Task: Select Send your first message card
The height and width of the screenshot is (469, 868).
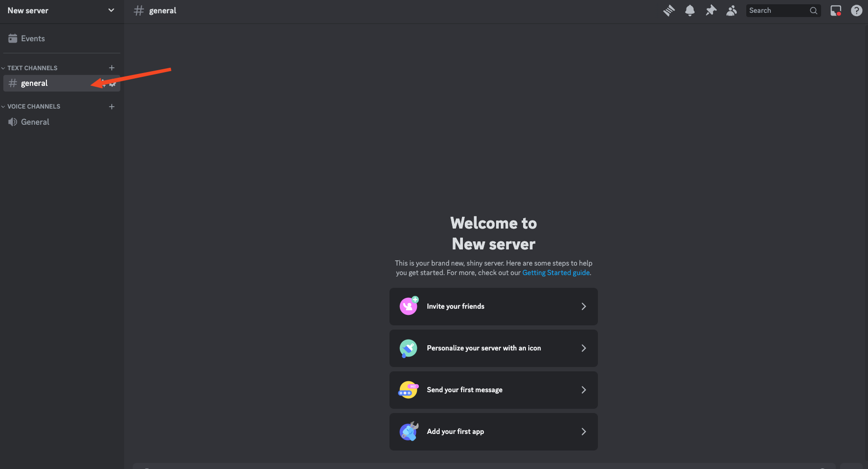Action: 493,390
